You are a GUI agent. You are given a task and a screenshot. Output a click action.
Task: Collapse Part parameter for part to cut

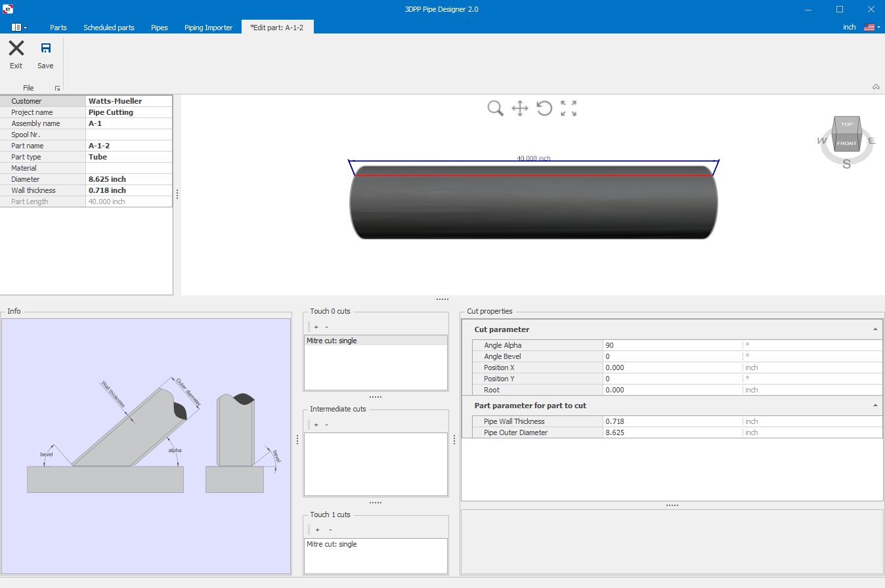(875, 406)
